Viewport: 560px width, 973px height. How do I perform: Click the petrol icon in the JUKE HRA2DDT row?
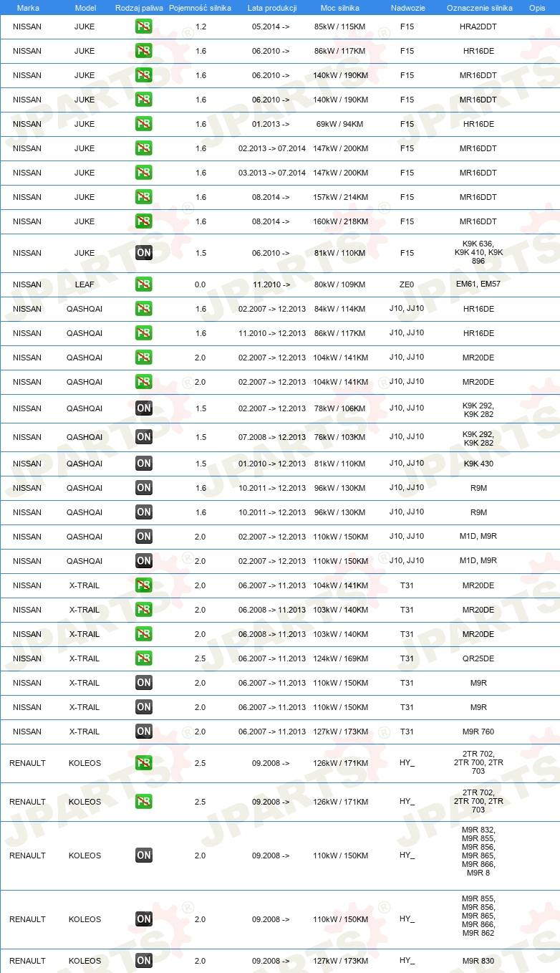pyautogui.click(x=144, y=27)
